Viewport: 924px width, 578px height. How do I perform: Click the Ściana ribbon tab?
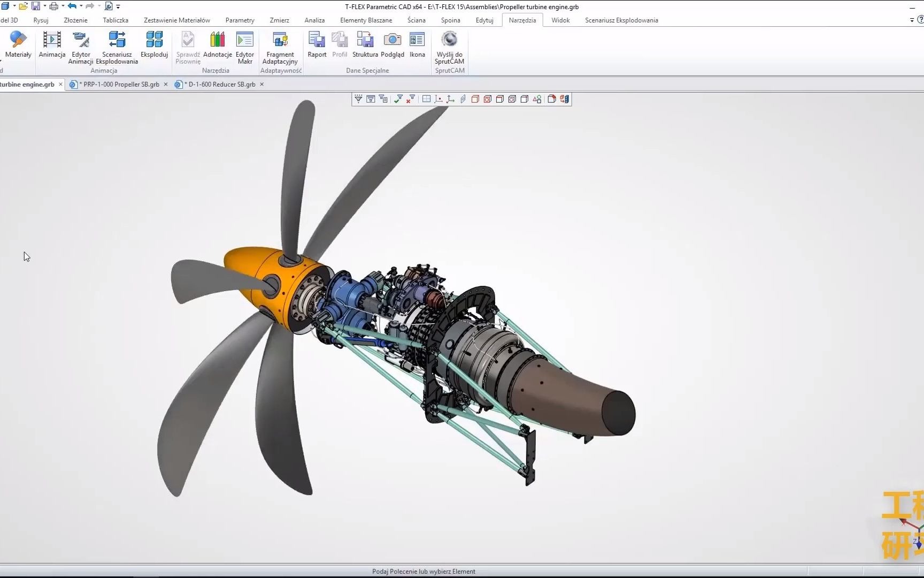(417, 20)
